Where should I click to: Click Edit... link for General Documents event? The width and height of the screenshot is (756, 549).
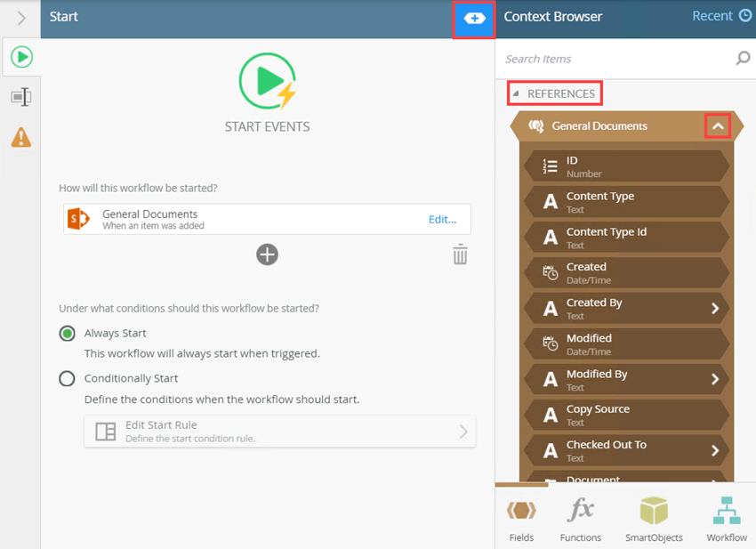point(442,220)
